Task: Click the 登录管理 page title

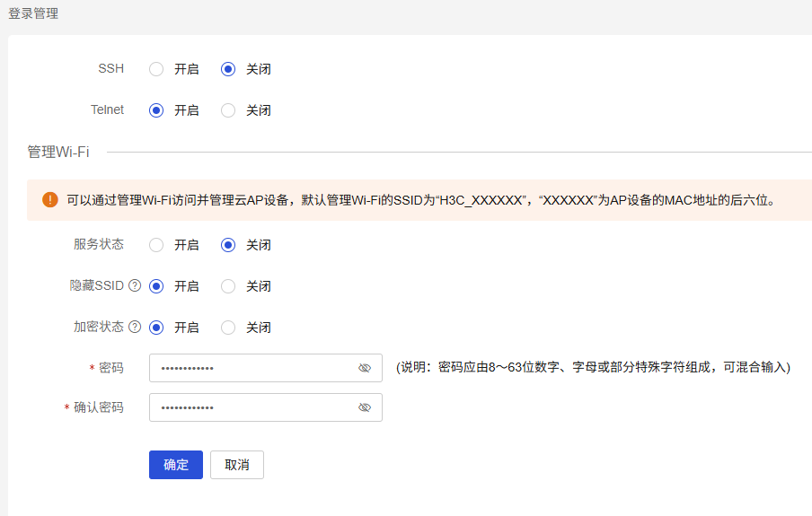Action: [x=33, y=13]
